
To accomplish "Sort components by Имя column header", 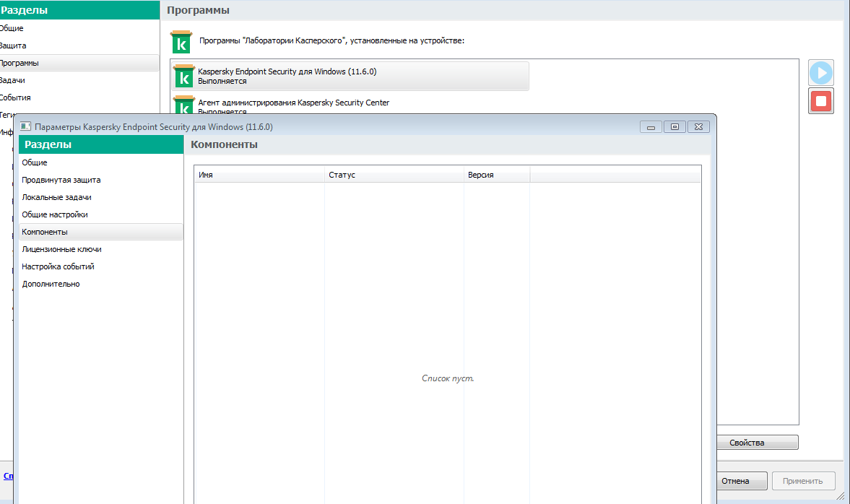I will (x=259, y=175).
